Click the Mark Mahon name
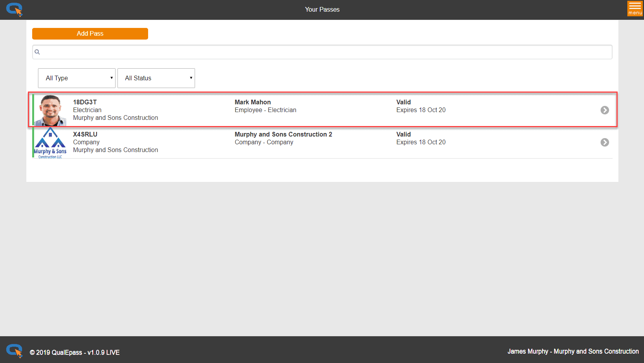This screenshot has width=644, height=363. (253, 102)
